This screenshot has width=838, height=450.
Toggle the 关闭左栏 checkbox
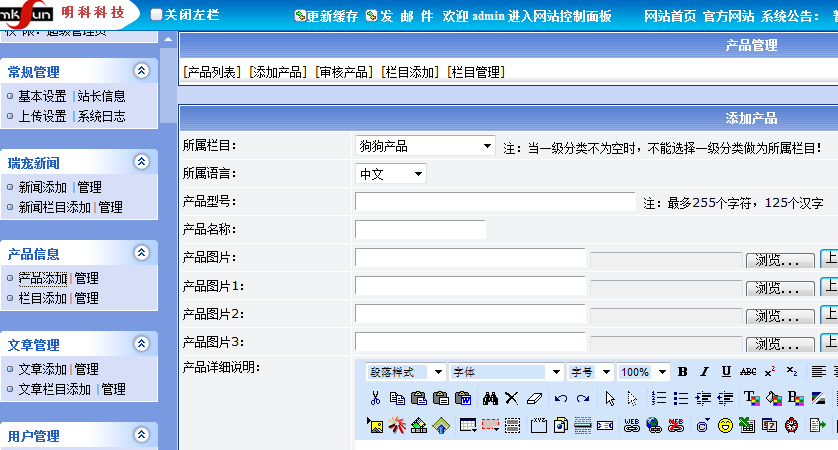(x=156, y=15)
